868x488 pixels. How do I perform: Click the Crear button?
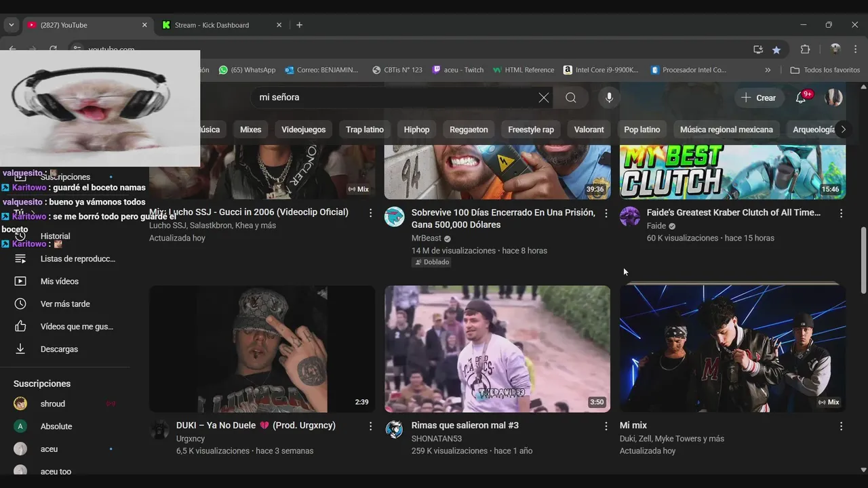[758, 98]
